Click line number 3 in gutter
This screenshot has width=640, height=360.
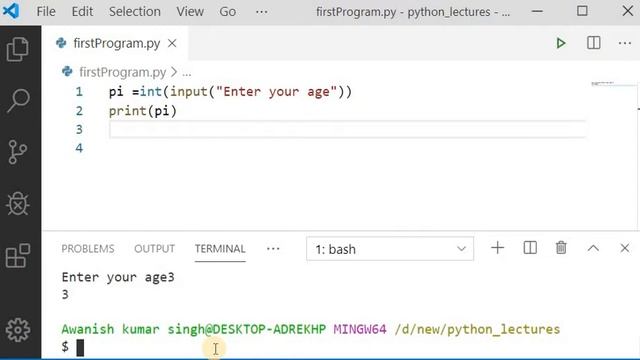coord(79,129)
